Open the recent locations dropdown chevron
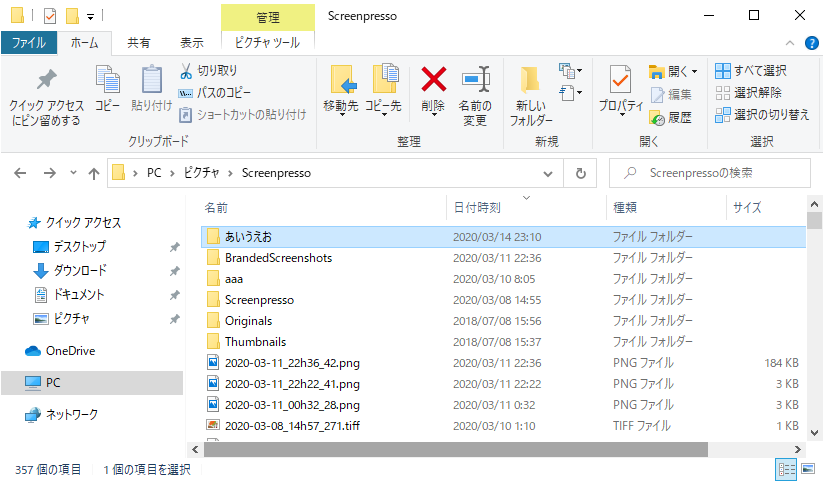Viewport: 824px width, 482px height. click(x=73, y=173)
